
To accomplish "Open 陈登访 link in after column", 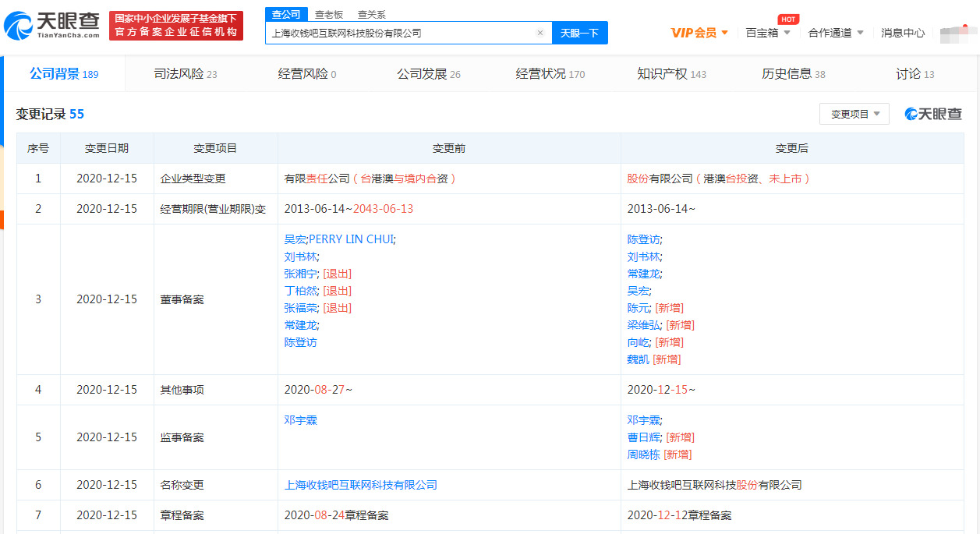I will 644,239.
